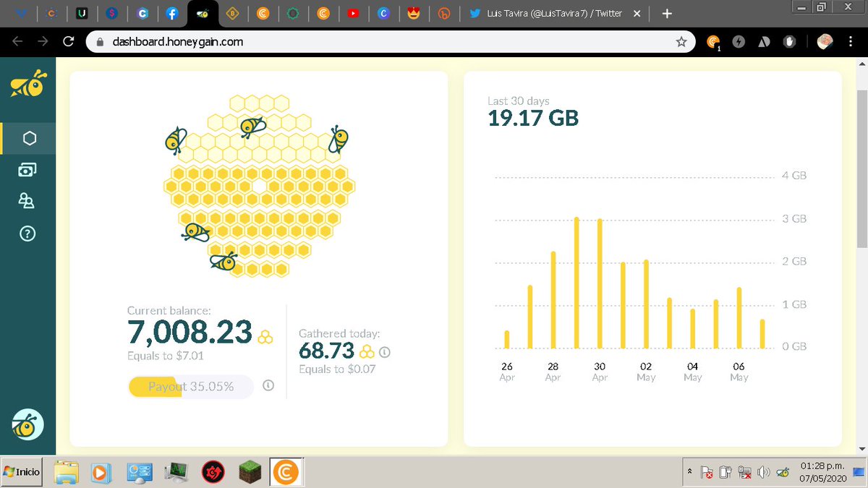868x488 pixels.
Task: Click the 7,008.23 current balance value
Action: point(190,332)
